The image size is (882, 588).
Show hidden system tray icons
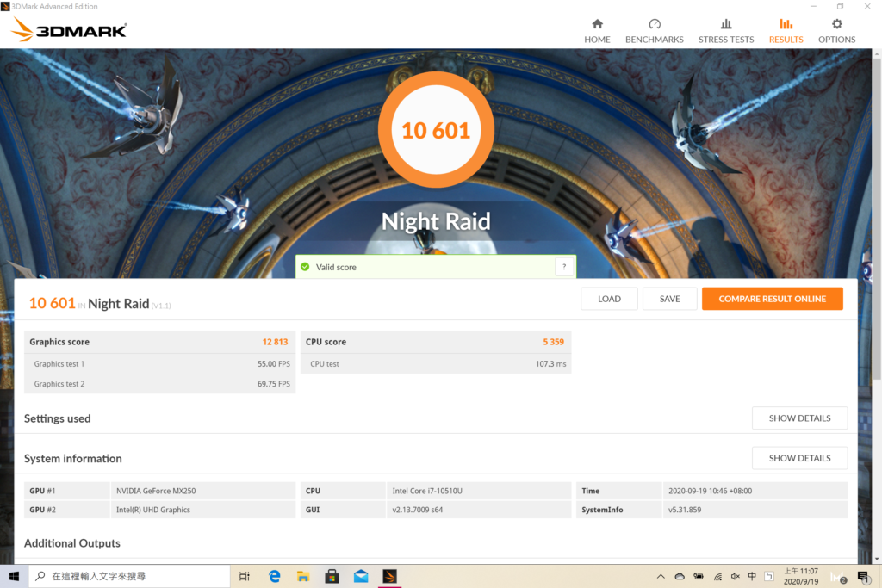coord(661,576)
